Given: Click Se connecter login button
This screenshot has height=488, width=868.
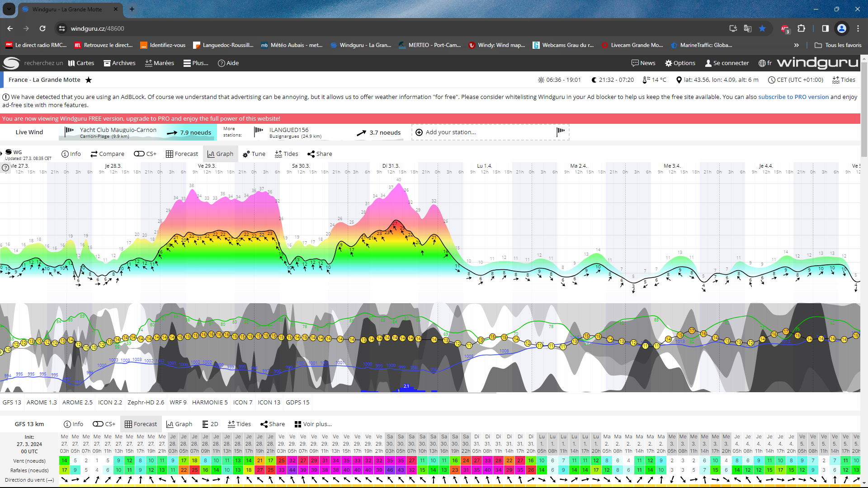Looking at the screenshot, I should pyautogui.click(x=726, y=63).
